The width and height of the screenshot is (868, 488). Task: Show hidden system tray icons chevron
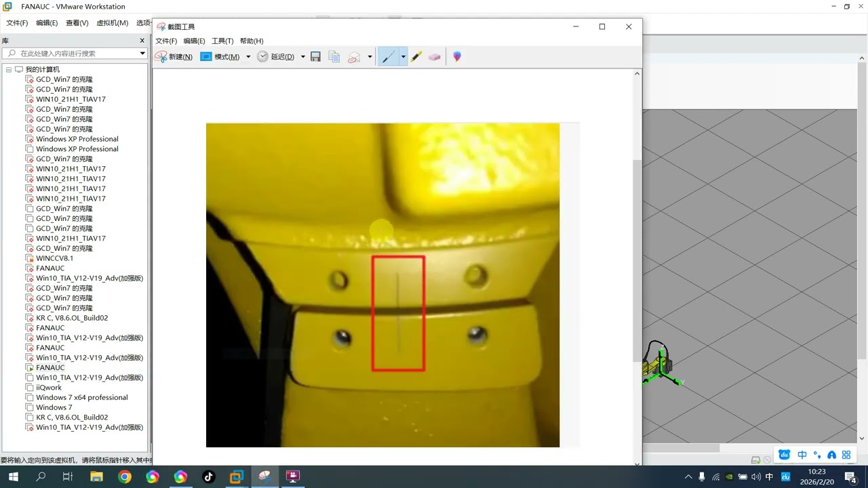tap(688, 476)
